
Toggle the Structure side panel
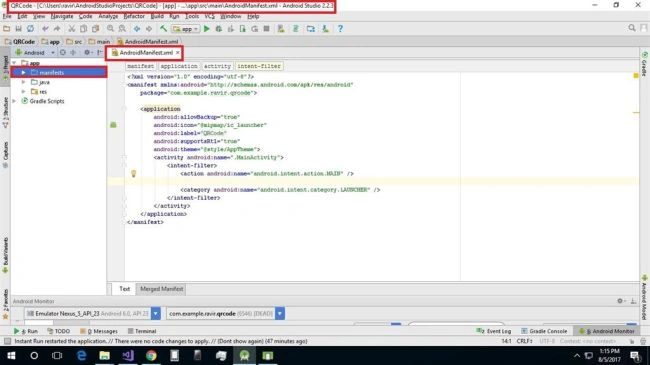point(5,112)
